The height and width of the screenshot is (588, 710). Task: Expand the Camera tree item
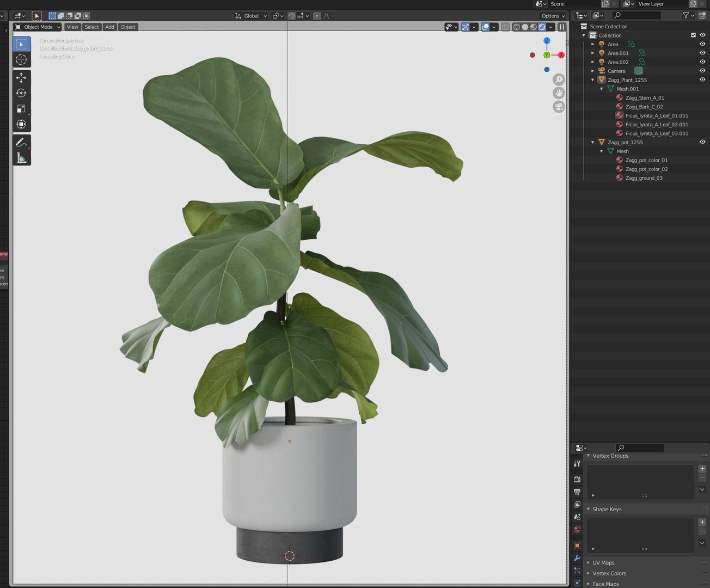(x=593, y=71)
